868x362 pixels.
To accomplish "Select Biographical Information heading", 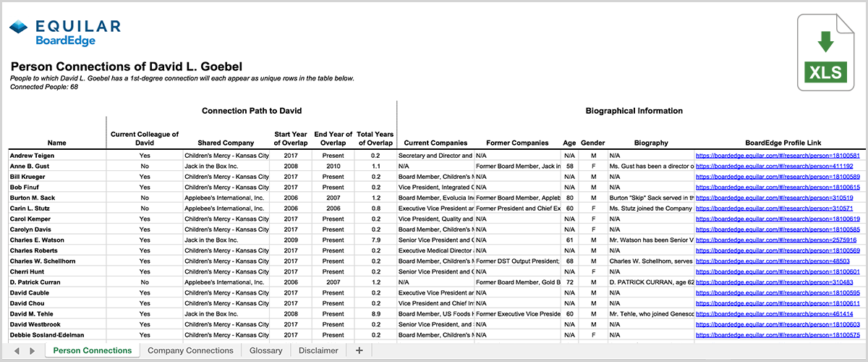I will (x=634, y=111).
